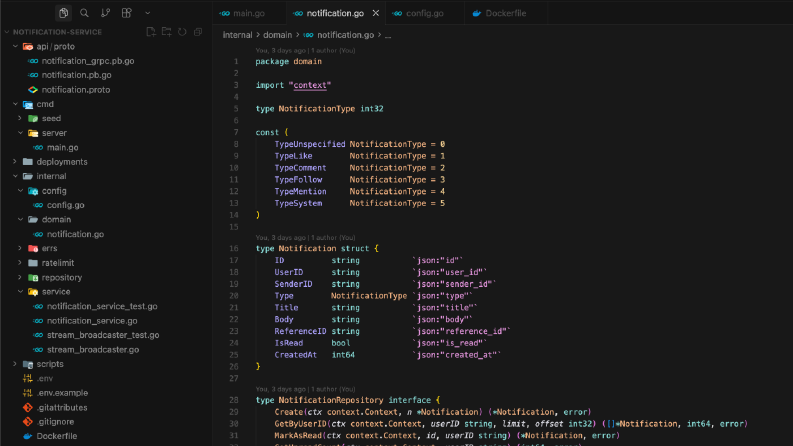
Task: Open the Extensions view icon
Action: [x=126, y=13]
